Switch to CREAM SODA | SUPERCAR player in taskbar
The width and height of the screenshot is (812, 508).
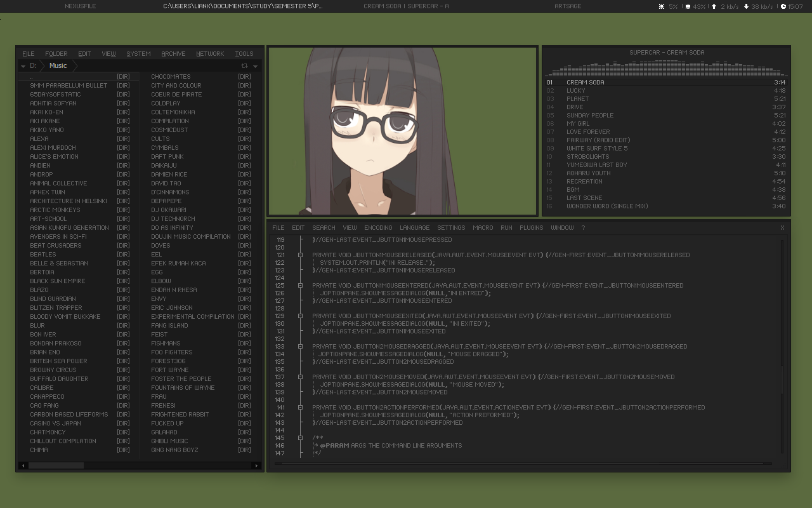click(406, 6)
